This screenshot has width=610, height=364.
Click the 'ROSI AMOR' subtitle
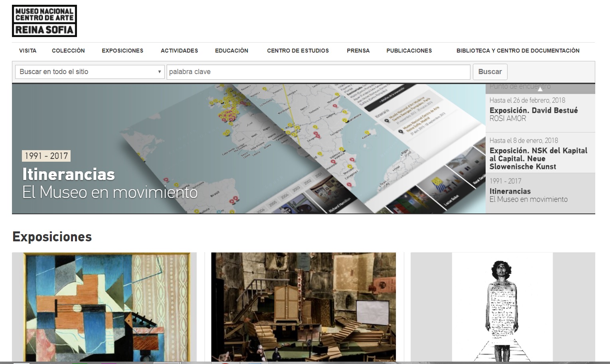coord(508,119)
